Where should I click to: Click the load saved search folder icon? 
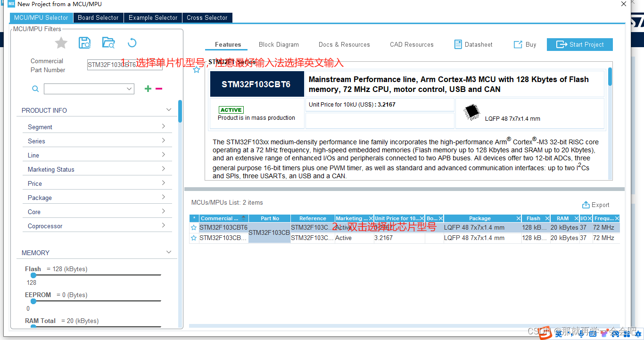pos(108,43)
